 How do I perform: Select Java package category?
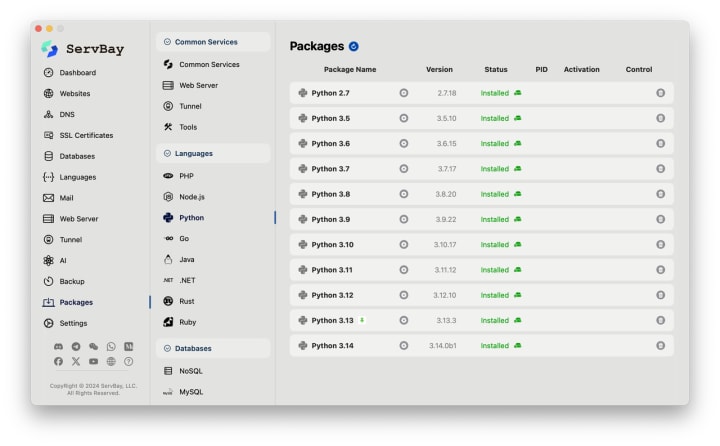click(179, 260)
